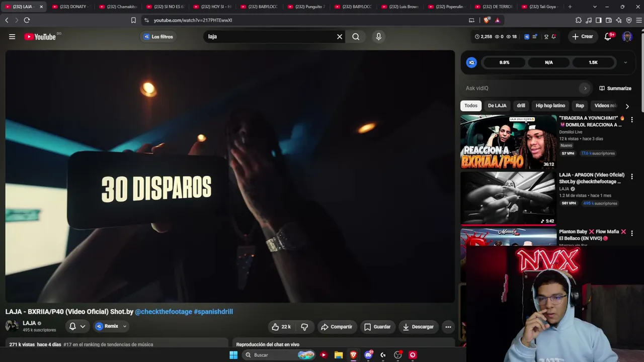Go back to the previous page
Image resolution: width=644 pixels, height=362 pixels.
click(7, 20)
